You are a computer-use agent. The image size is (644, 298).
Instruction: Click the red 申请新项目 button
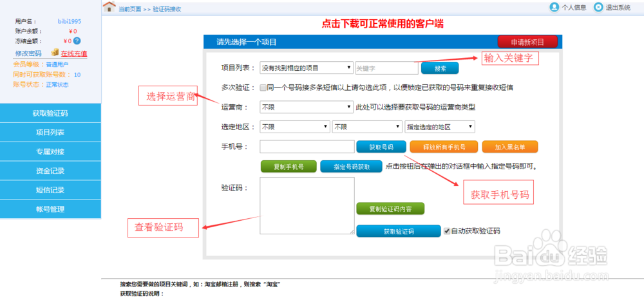[527, 42]
